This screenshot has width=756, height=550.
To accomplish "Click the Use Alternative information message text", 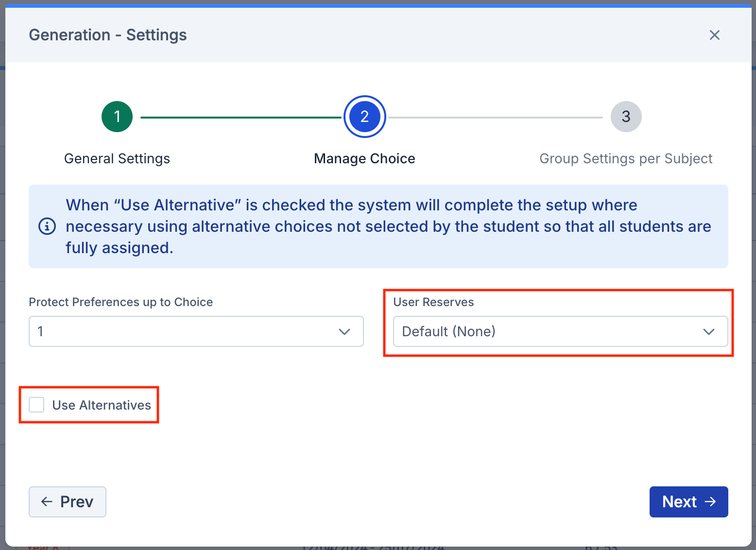I will click(389, 226).
